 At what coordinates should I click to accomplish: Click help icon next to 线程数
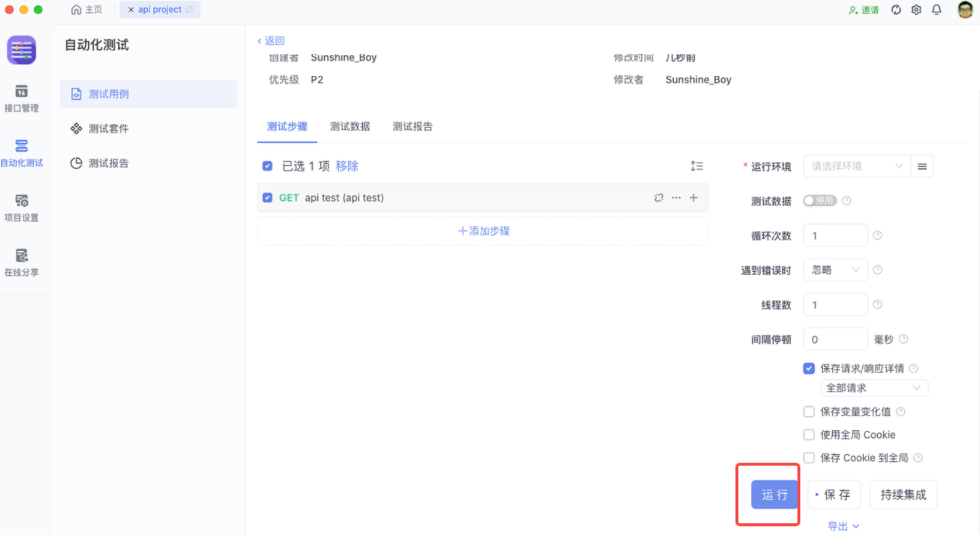[877, 304]
